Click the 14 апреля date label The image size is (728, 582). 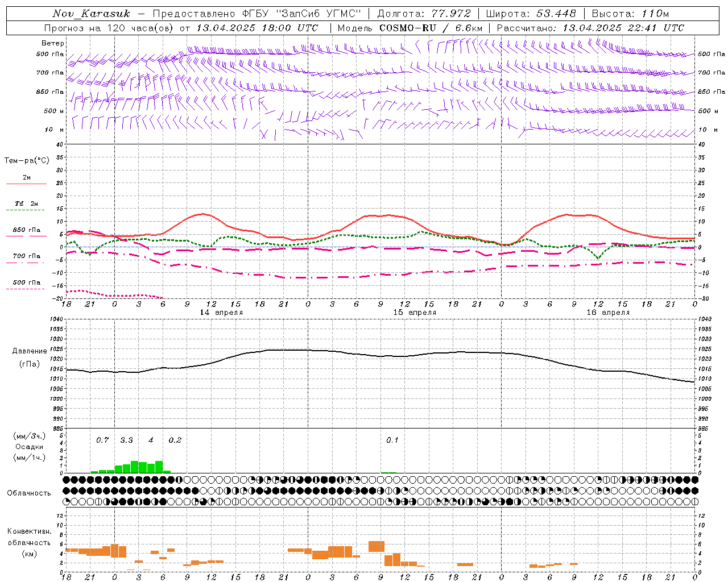click(221, 313)
